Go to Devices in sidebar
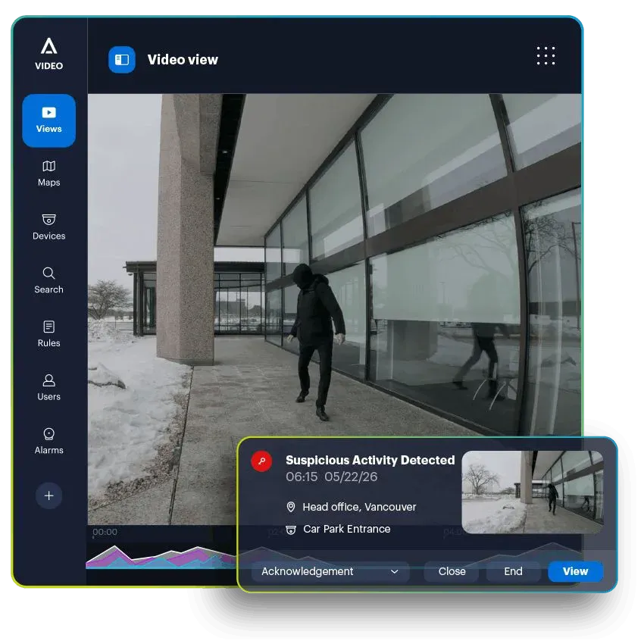644x644 pixels. tap(49, 227)
